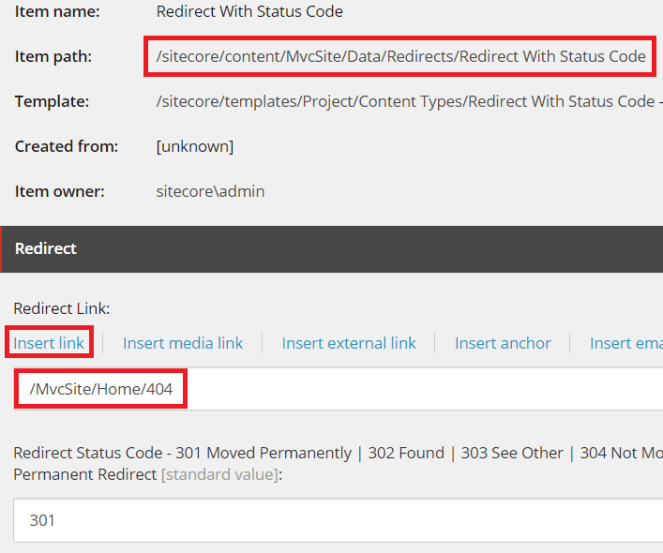The width and height of the screenshot is (663, 553).
Task: Select the Insert anchor link
Action: pyautogui.click(x=503, y=343)
